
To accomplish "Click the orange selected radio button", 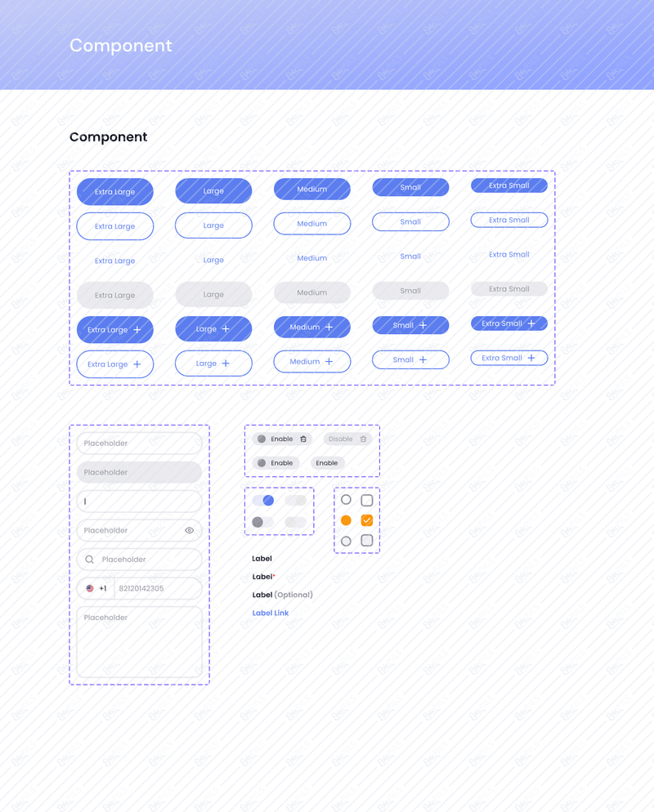I will tap(346, 520).
